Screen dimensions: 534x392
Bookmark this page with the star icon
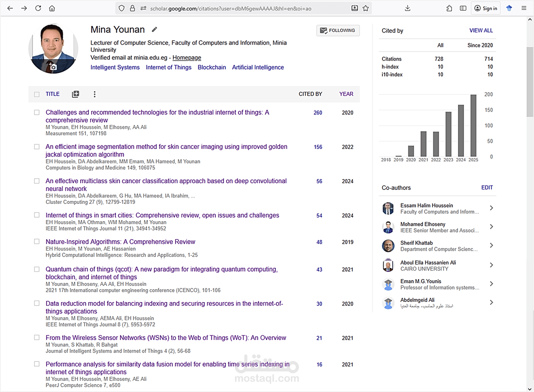[x=366, y=8]
